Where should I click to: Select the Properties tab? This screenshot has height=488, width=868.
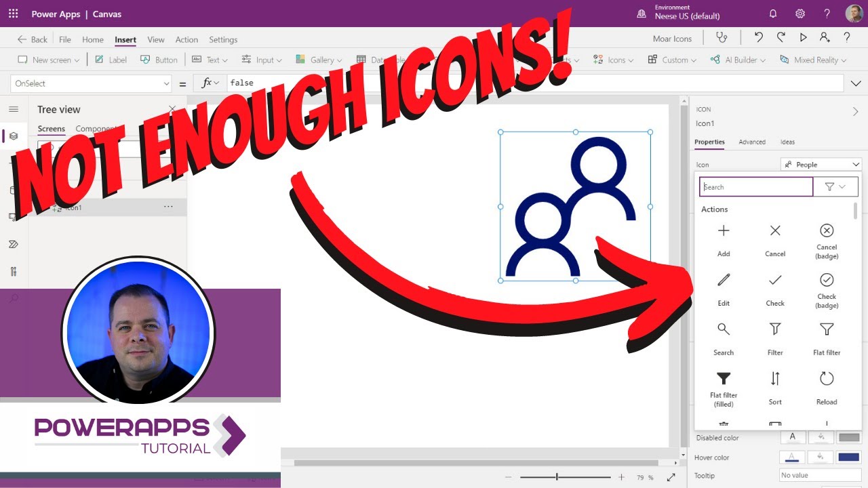click(x=709, y=142)
